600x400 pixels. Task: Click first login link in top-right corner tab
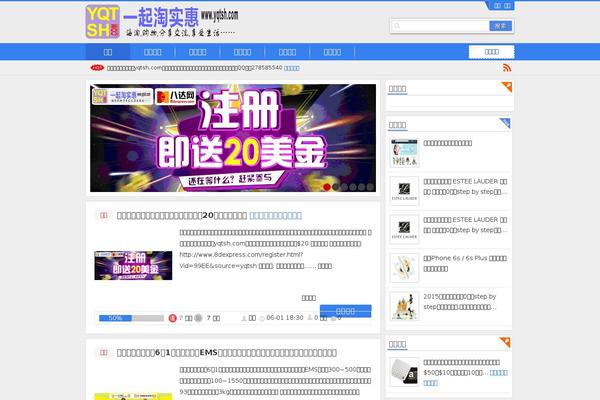pyautogui.click(x=497, y=5)
